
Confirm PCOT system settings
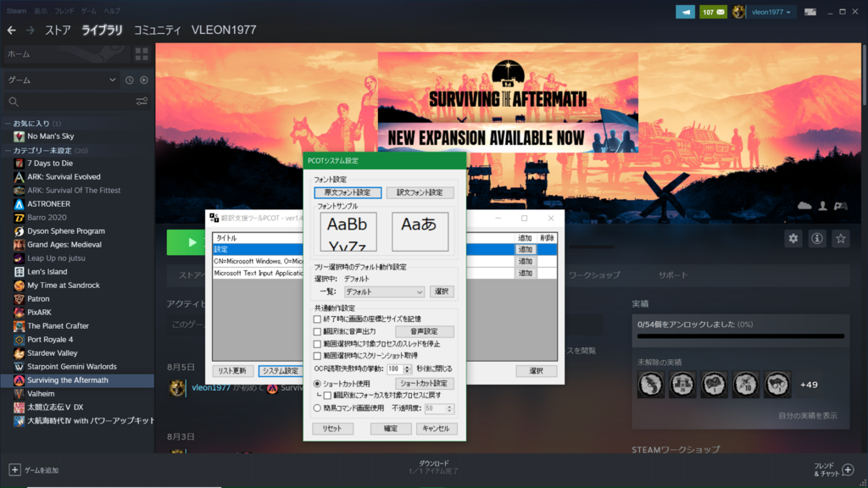click(391, 428)
